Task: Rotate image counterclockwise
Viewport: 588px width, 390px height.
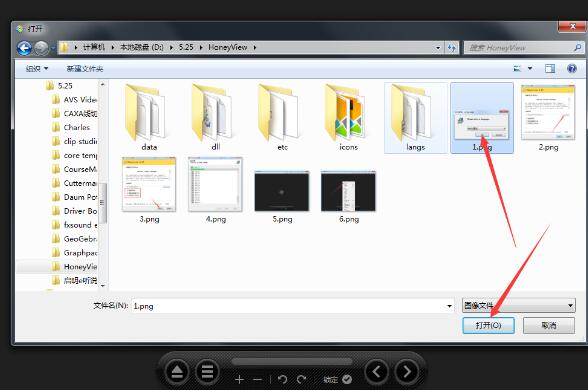Action: pos(282,380)
